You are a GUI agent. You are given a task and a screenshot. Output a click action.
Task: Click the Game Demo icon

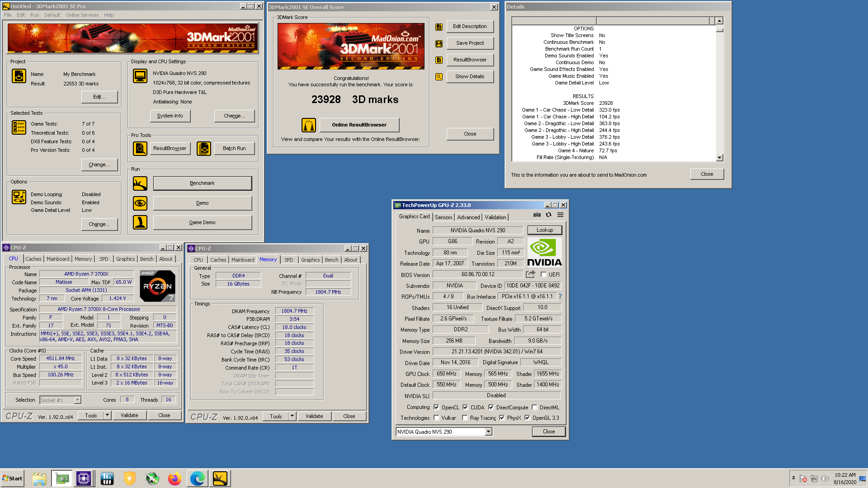click(x=140, y=222)
